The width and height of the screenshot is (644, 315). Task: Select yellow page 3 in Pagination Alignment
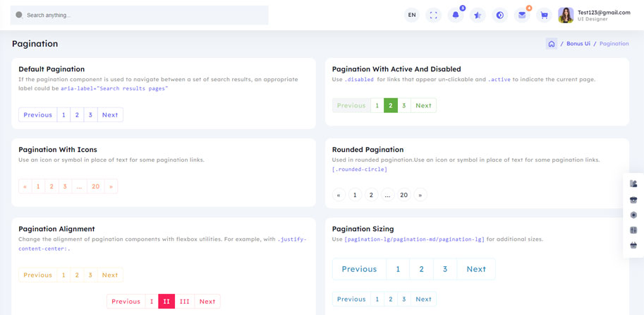[90, 275]
